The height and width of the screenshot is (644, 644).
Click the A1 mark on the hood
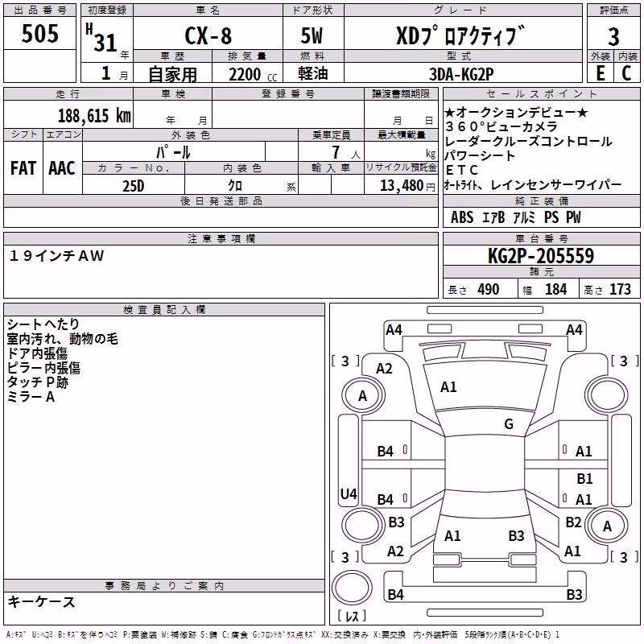[448, 387]
